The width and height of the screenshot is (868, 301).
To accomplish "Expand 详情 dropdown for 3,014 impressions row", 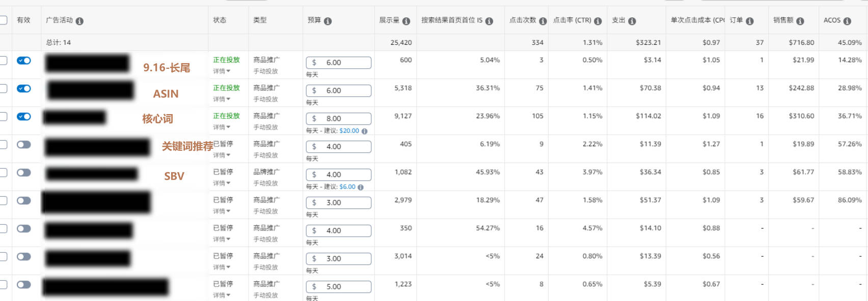I will [x=222, y=267].
